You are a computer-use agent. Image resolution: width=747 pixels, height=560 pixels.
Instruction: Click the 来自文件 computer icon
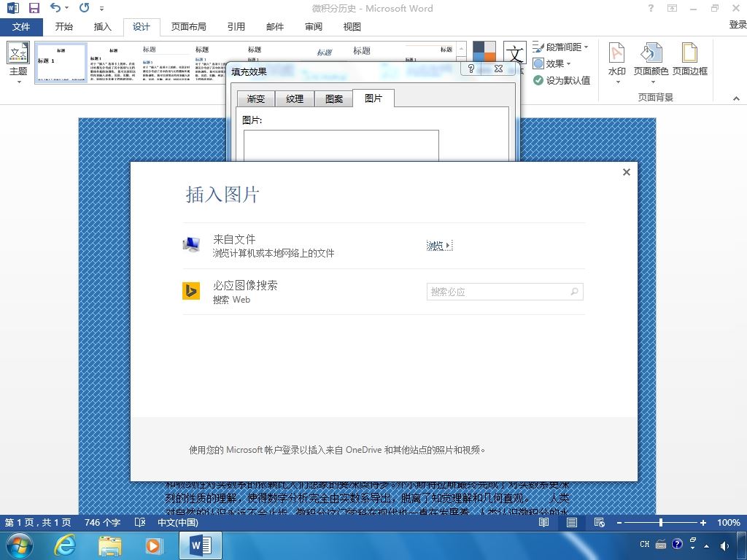192,245
